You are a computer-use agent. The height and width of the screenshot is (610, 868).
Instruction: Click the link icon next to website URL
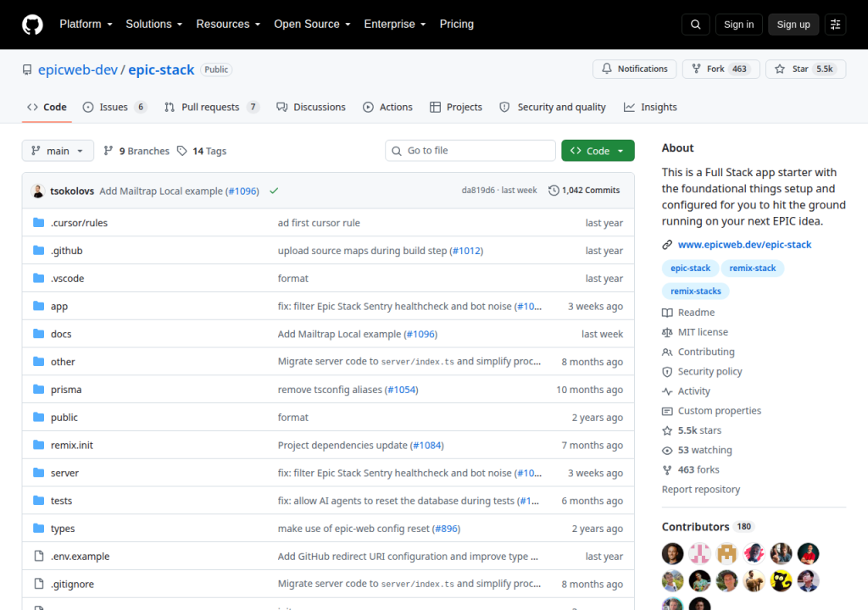[x=667, y=245]
